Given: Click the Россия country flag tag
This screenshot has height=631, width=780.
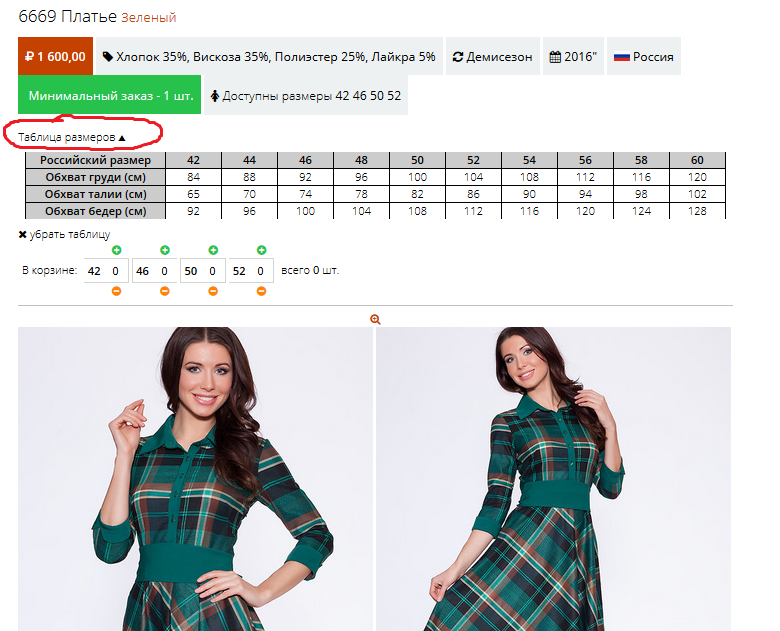Looking at the screenshot, I should pyautogui.click(x=643, y=57).
